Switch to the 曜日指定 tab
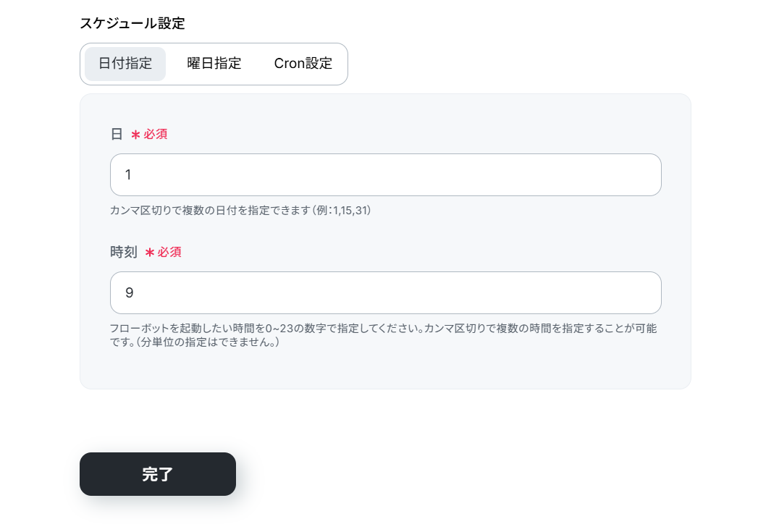The height and width of the screenshot is (532, 779). pos(214,64)
